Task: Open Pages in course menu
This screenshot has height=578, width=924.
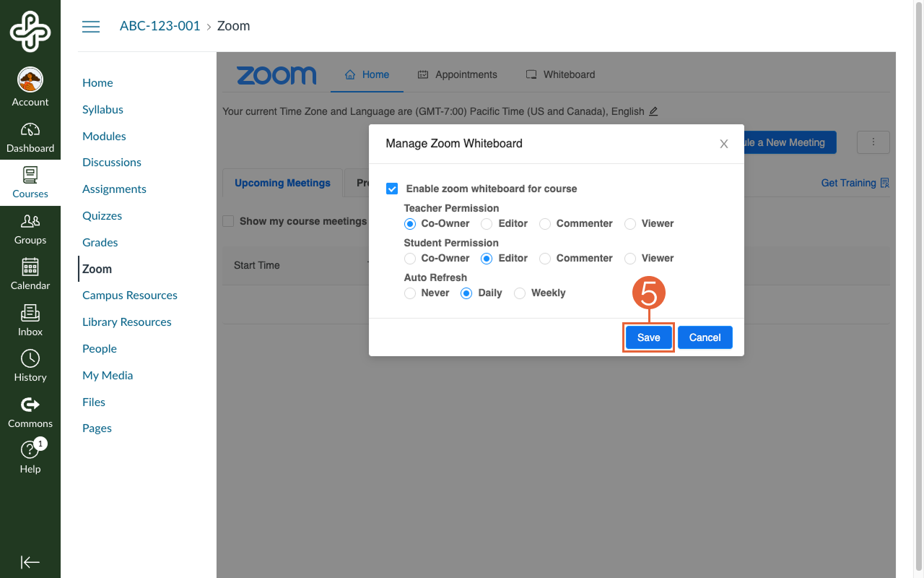Action: (x=97, y=428)
